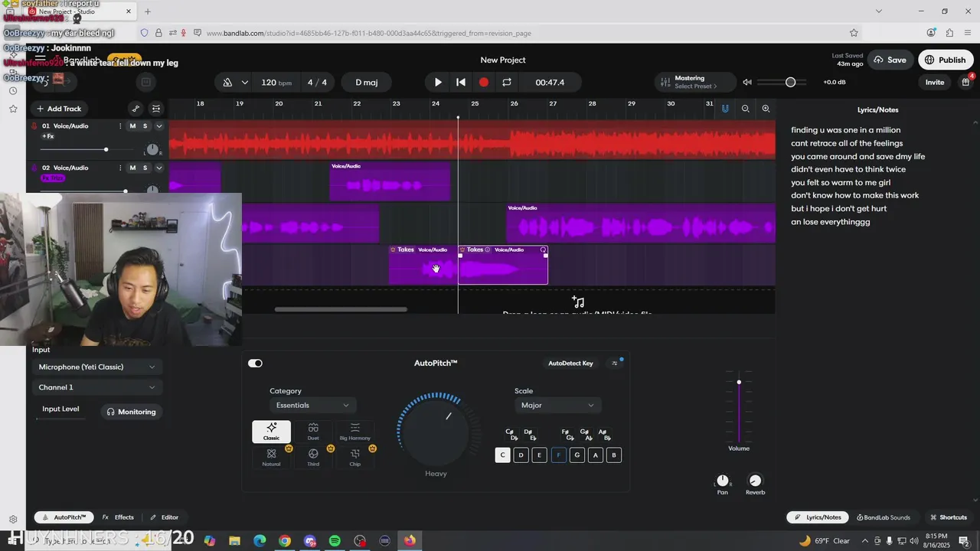Expand track 01 options chevron
The height and width of the screenshot is (551, 980).
tap(159, 126)
